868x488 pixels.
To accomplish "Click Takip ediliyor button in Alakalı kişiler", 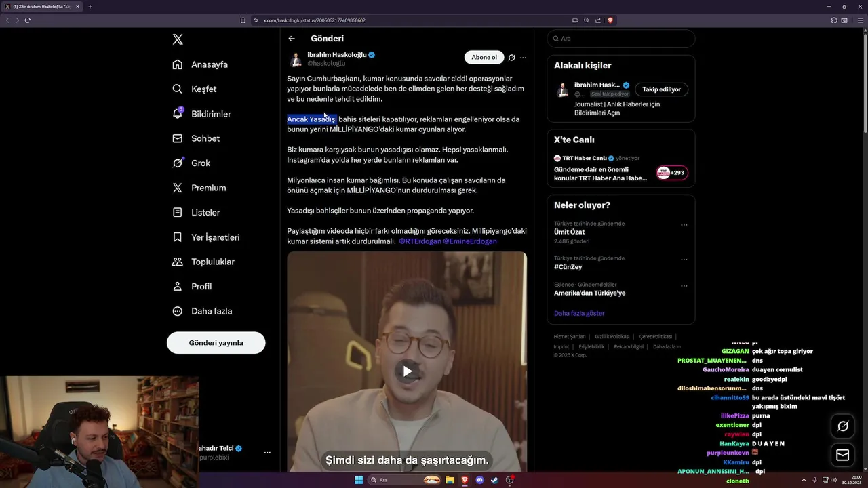I will 662,89.
